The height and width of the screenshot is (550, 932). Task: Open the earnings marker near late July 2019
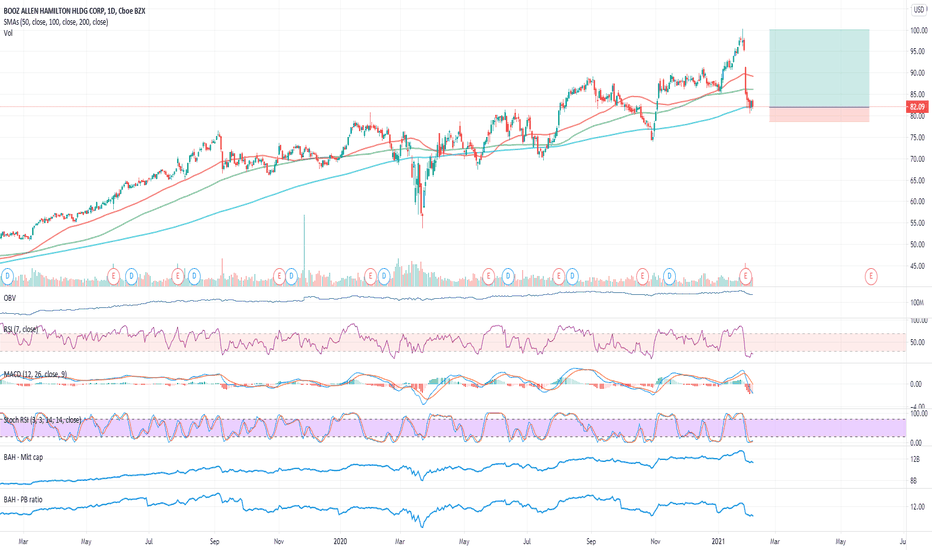(177, 276)
